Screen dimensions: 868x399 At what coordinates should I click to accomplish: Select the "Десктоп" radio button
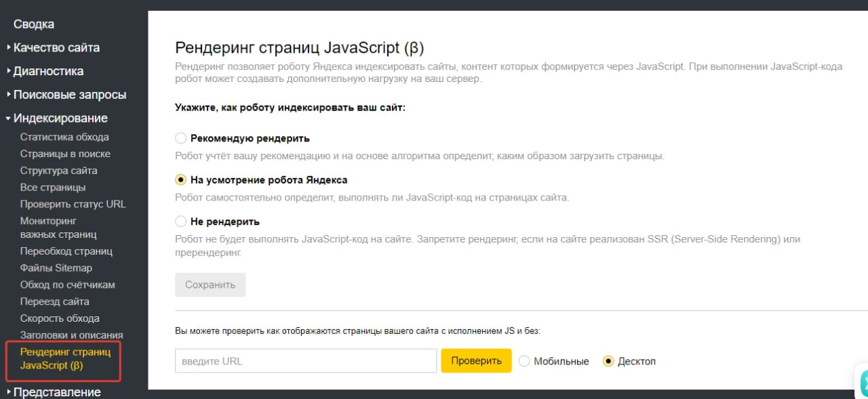coord(608,361)
